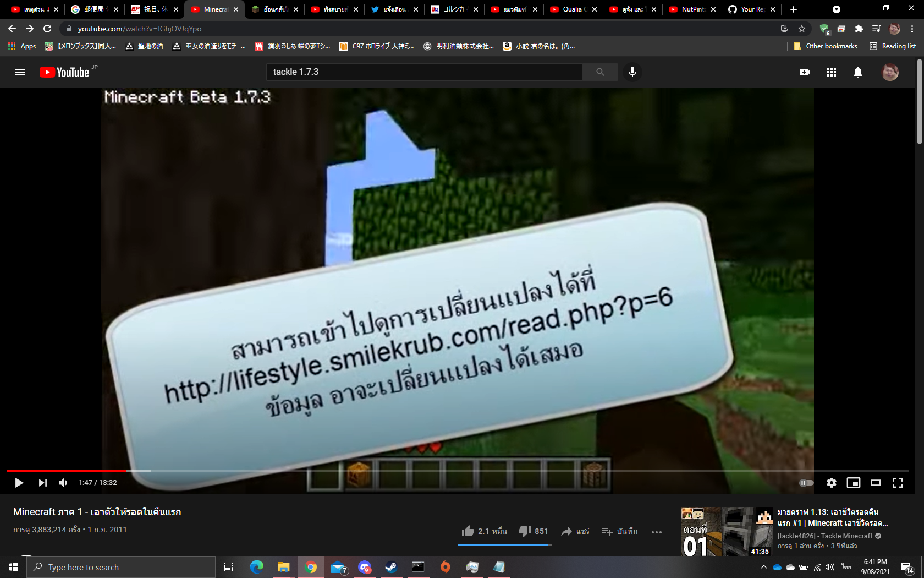Open Chrome media control icon

pos(877,29)
